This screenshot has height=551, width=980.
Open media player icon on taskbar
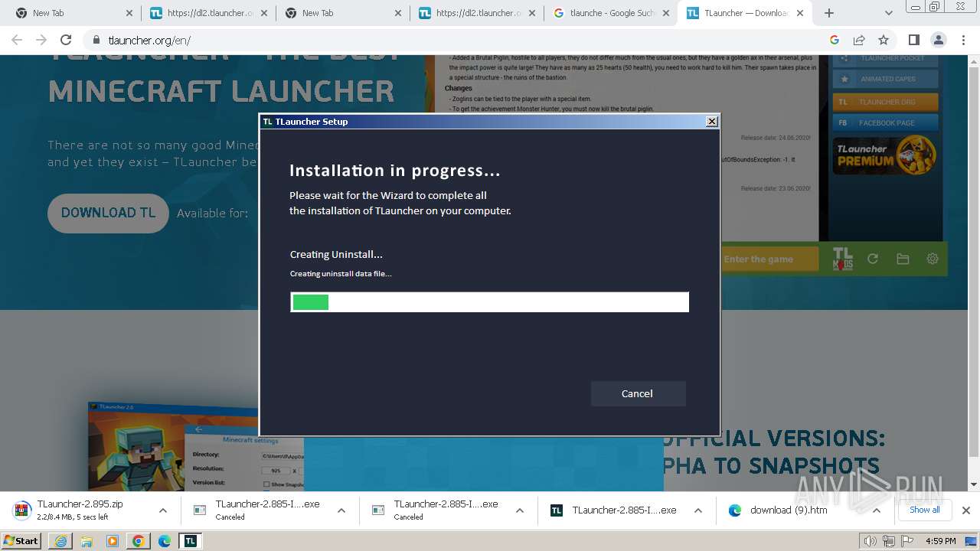click(113, 541)
